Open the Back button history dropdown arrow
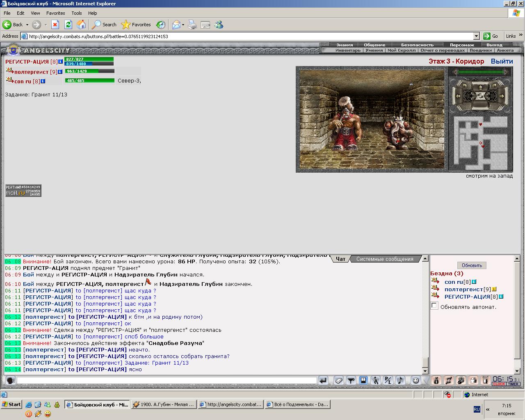525x420 pixels. coord(27,25)
